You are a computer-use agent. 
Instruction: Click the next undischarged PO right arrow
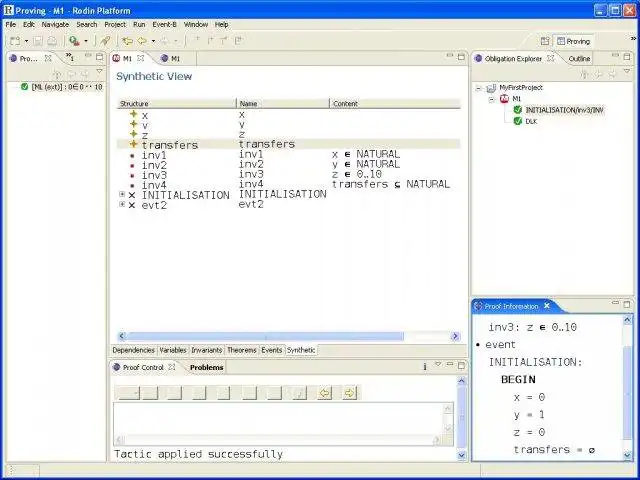[349, 393]
